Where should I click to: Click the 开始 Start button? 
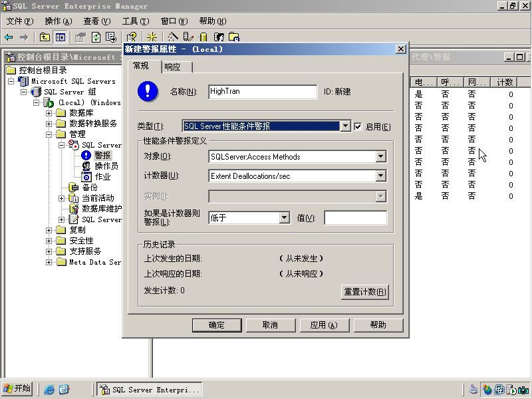(17, 388)
